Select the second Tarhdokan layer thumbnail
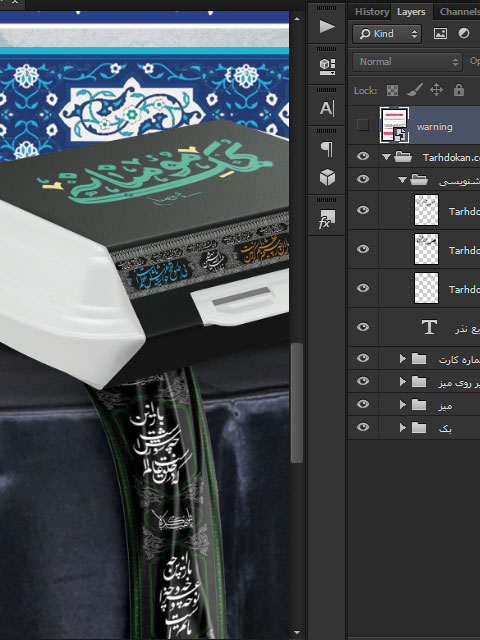Viewport: 480px width, 640px height. click(x=426, y=249)
